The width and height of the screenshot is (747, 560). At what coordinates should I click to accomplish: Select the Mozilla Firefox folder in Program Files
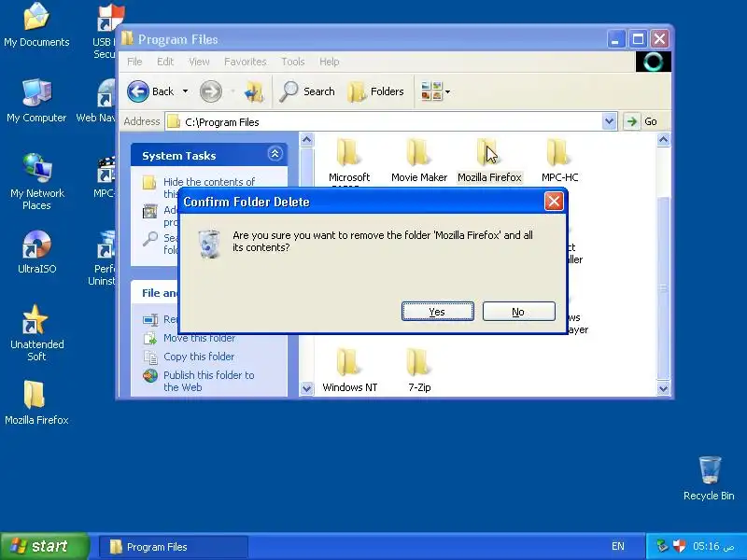pos(489,161)
